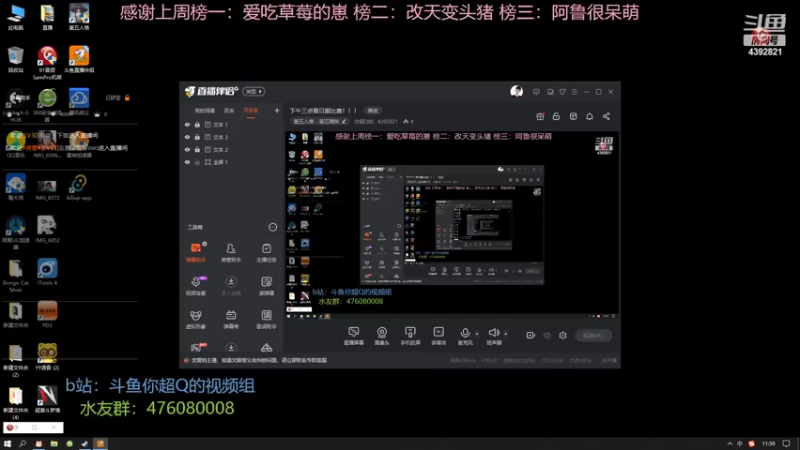The image size is (800, 450).
Task: Select the 文本 1 source row
Action: tap(232, 124)
